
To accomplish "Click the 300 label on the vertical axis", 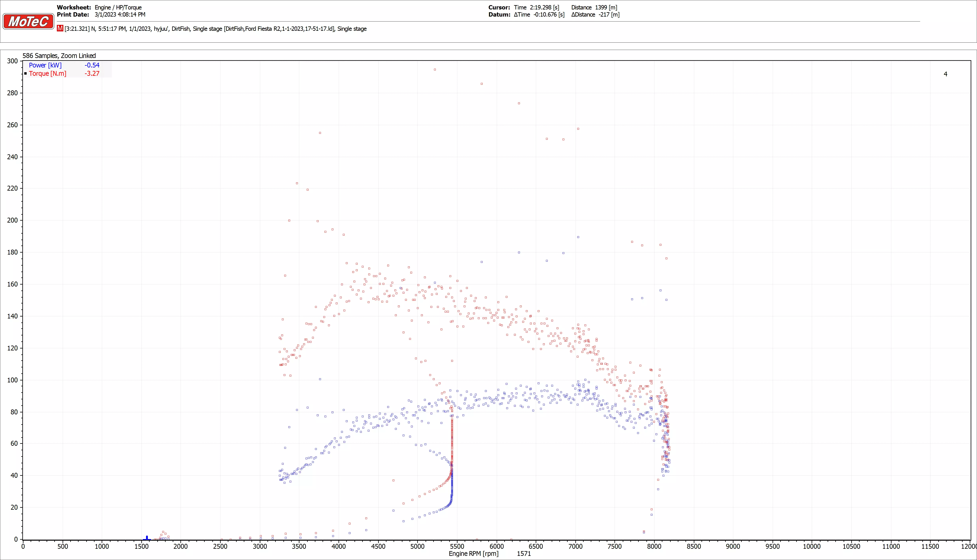I will point(12,61).
